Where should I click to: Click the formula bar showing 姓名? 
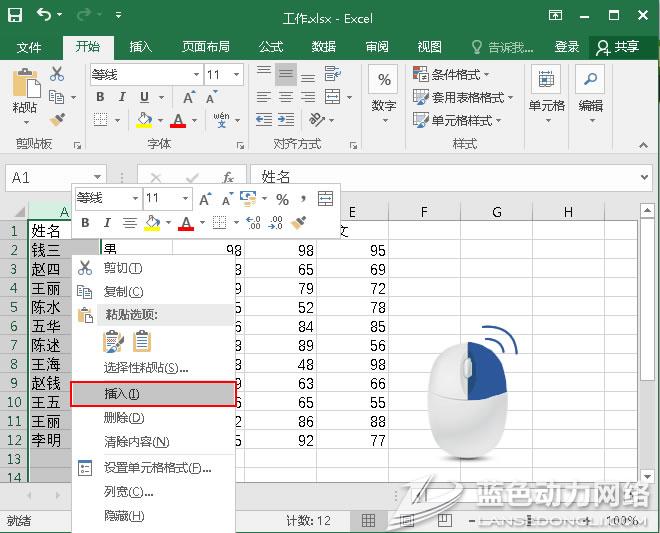click(x=450, y=177)
